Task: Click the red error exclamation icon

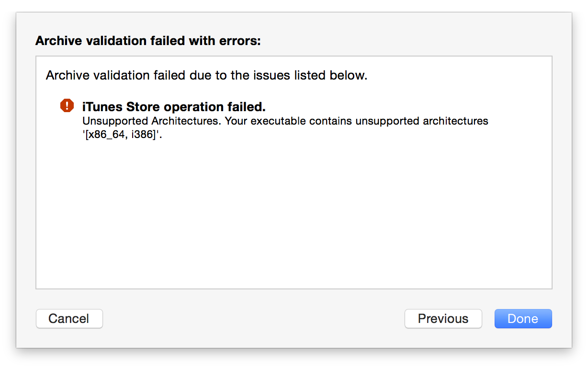Action: tap(67, 105)
